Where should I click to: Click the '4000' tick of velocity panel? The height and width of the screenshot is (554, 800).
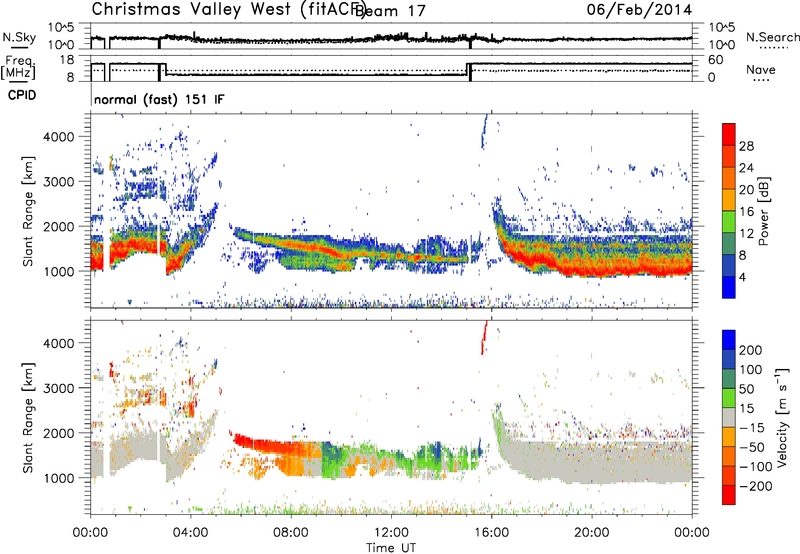(58, 343)
